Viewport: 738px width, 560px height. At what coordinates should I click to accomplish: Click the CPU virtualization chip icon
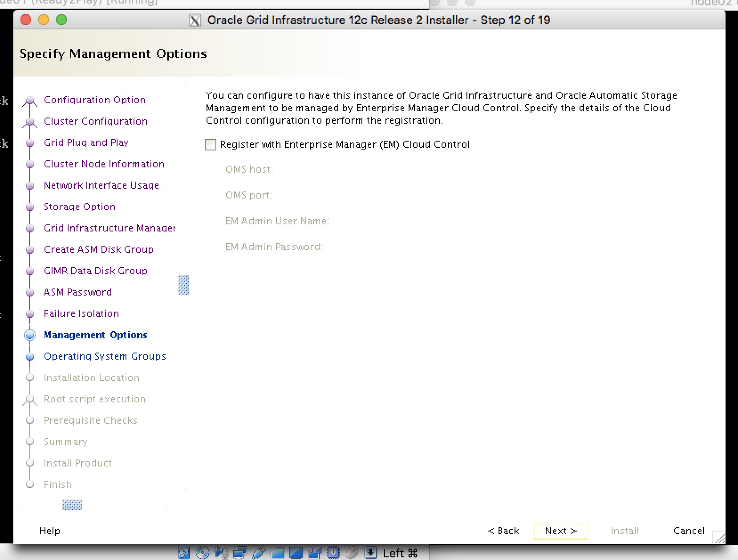pos(333,552)
